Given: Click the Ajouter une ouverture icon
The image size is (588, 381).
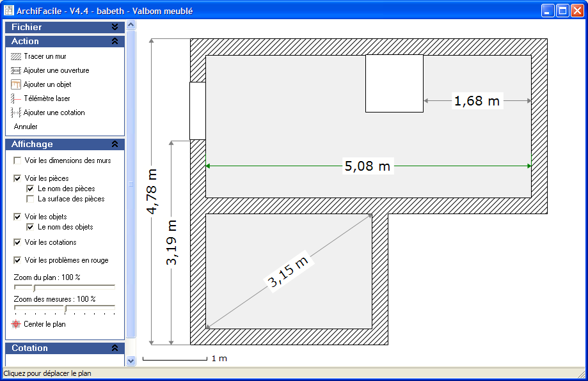Looking at the screenshot, I should 16,70.
